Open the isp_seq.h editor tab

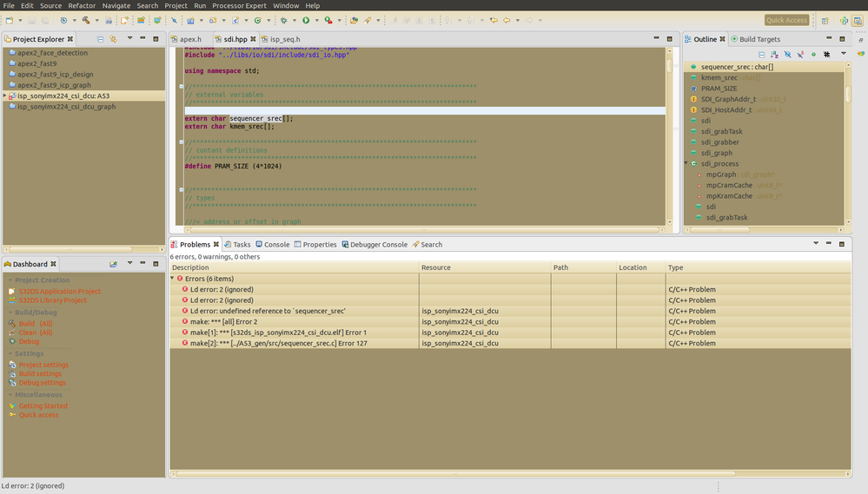click(x=284, y=39)
